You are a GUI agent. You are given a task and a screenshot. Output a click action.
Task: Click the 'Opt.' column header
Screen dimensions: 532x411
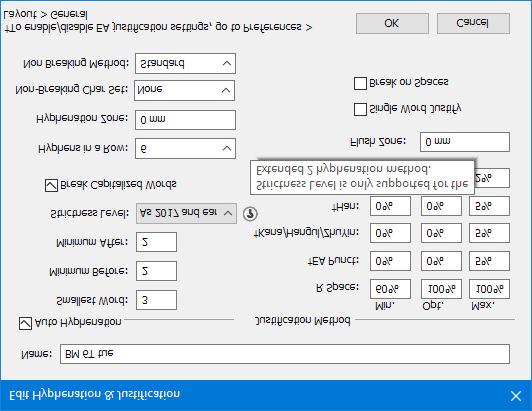(x=433, y=306)
